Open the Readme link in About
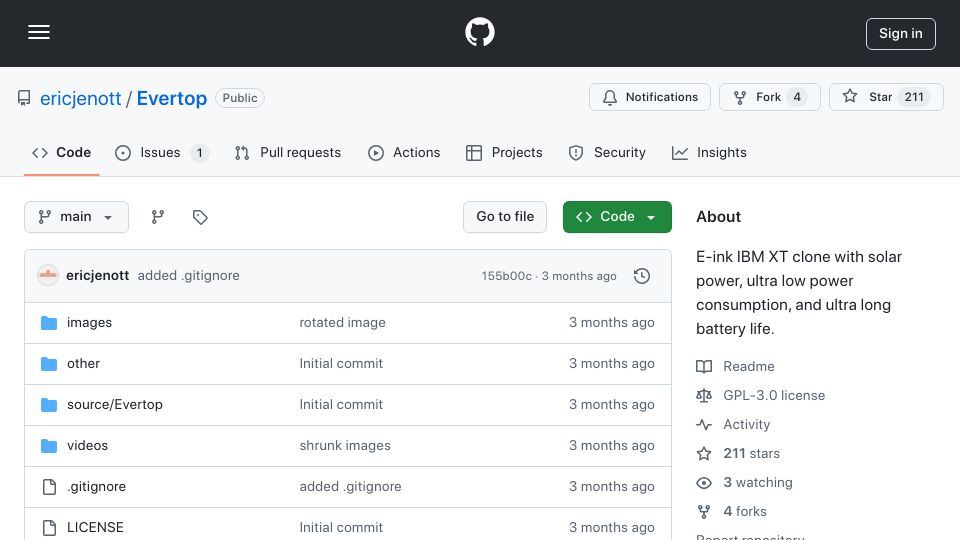This screenshot has width=960, height=540. pos(749,366)
